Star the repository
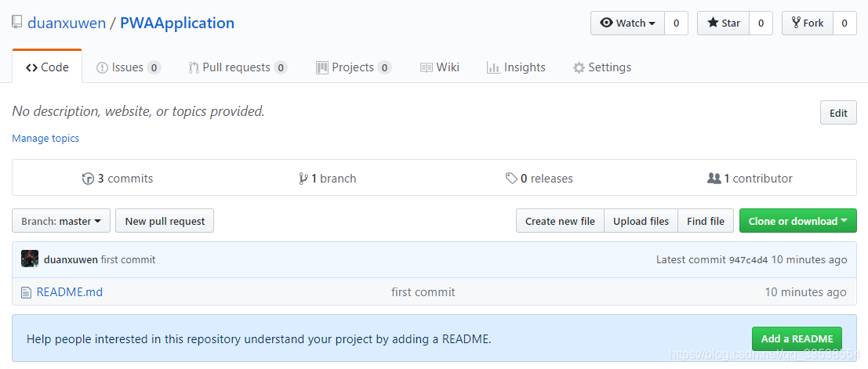 [723, 24]
